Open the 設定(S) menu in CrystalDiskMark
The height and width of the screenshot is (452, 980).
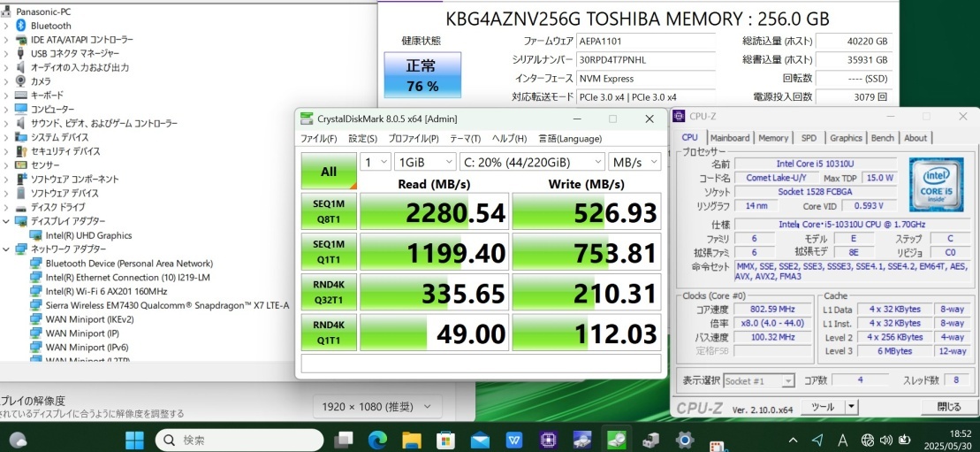pos(362,138)
